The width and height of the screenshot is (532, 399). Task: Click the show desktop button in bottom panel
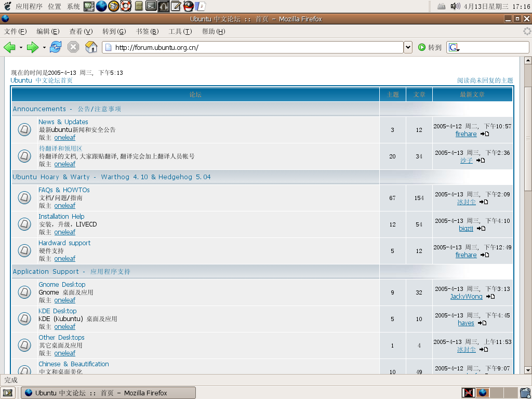click(x=7, y=393)
